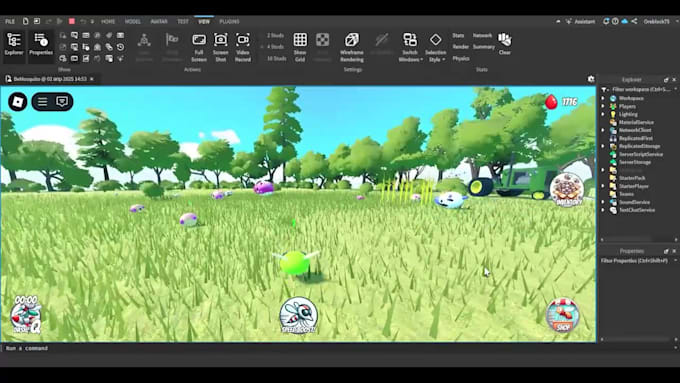Start Video Record
This screenshot has width=680, height=383.
coord(243,47)
